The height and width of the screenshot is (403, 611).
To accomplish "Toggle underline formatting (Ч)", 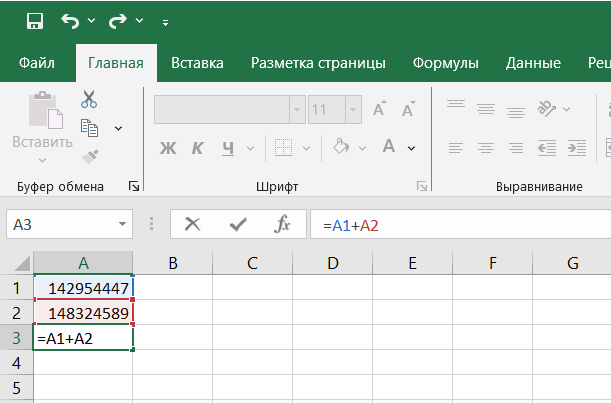I will (x=228, y=148).
